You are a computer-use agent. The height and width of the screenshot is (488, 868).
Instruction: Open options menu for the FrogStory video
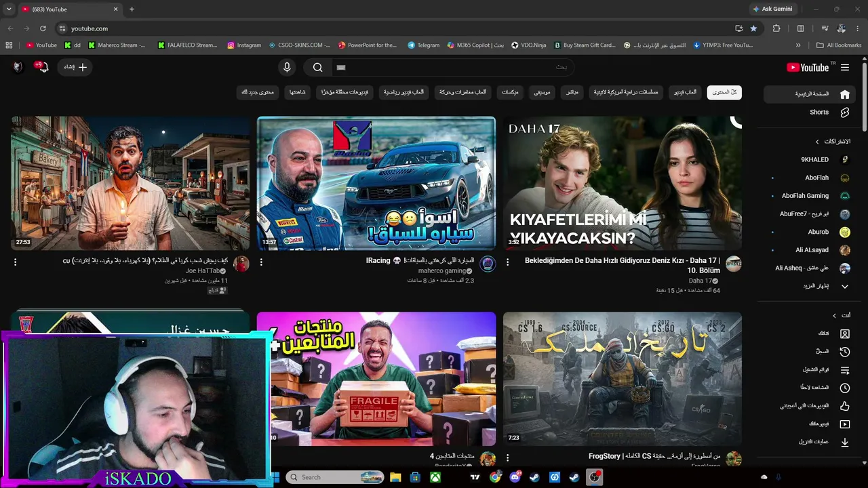(x=507, y=457)
